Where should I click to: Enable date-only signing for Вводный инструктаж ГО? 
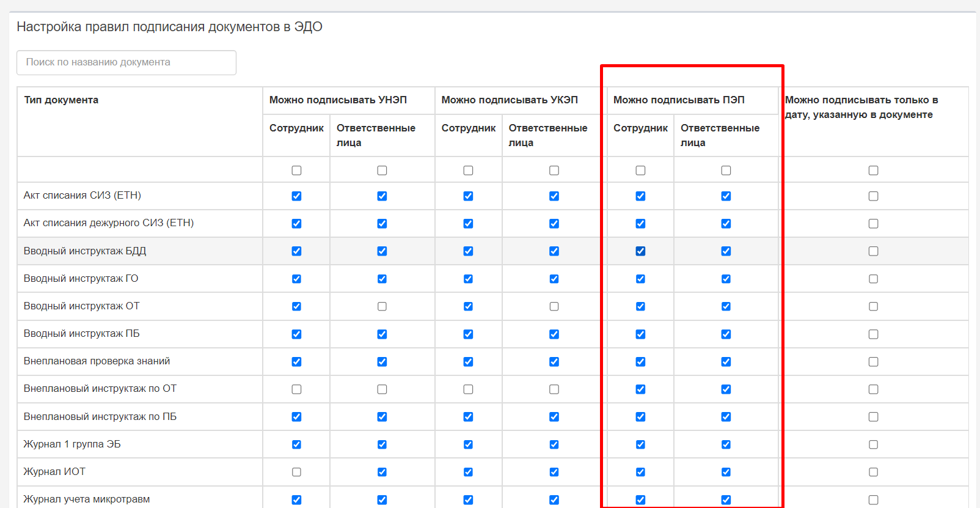pos(874,279)
